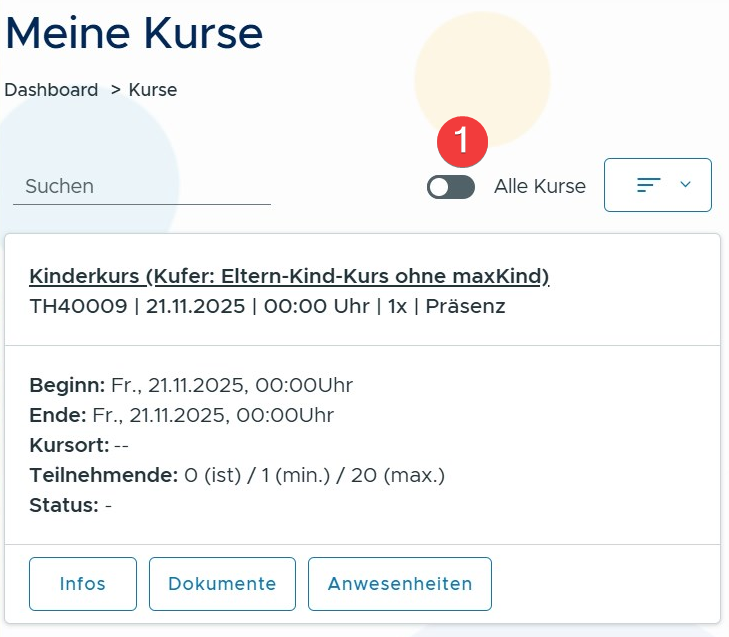Select the Kurse breadcrumb entry
Image resolution: width=729 pixels, height=637 pixels.
click(153, 90)
